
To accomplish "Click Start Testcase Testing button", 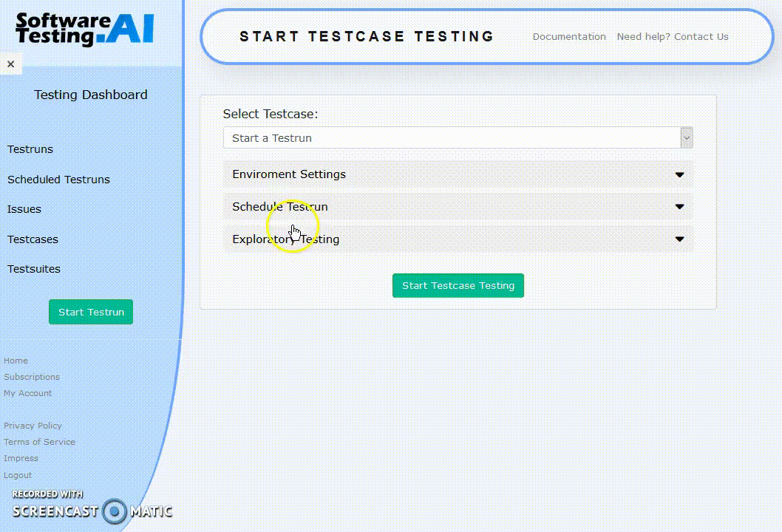I will click(458, 285).
